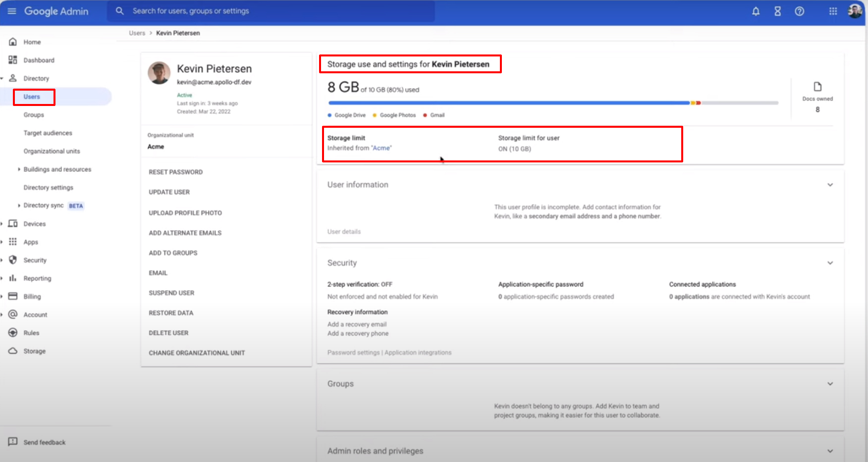This screenshot has height=462, width=868.
Task: Click the notifications bell icon
Action: (756, 11)
